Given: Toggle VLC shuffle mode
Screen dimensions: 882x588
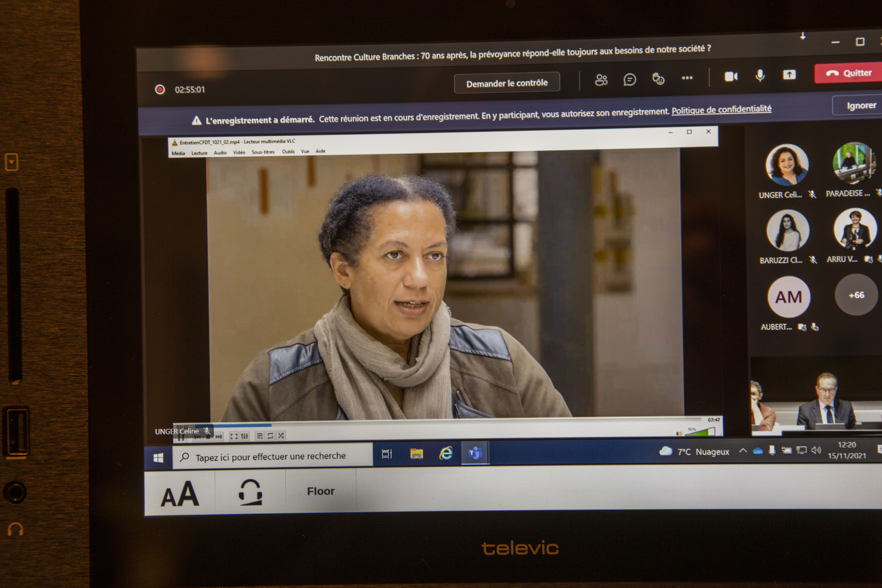Looking at the screenshot, I should 281,435.
